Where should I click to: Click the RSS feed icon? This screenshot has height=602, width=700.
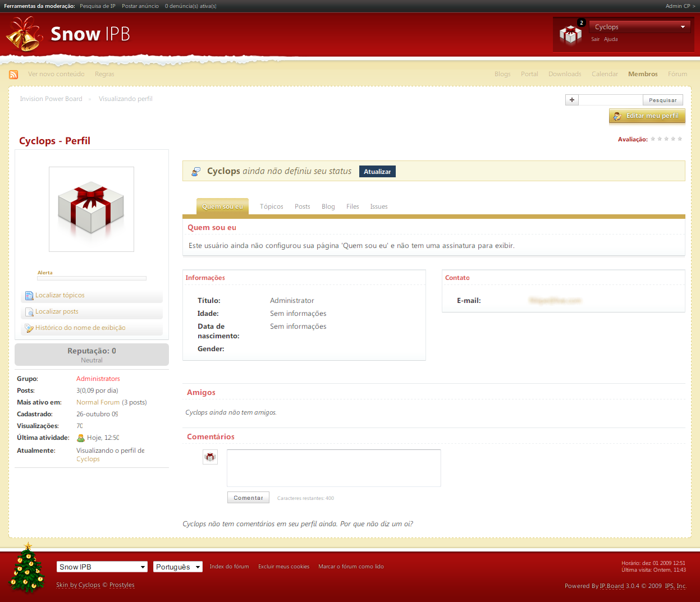coord(13,75)
